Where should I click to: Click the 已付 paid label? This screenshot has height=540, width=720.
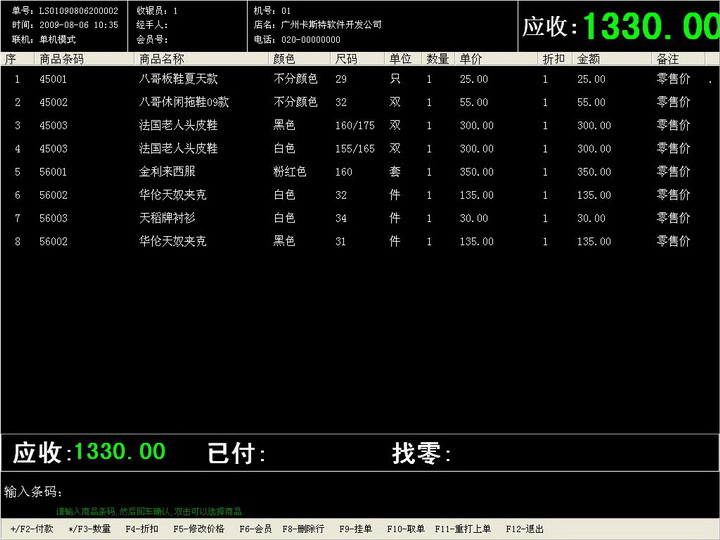(236, 453)
